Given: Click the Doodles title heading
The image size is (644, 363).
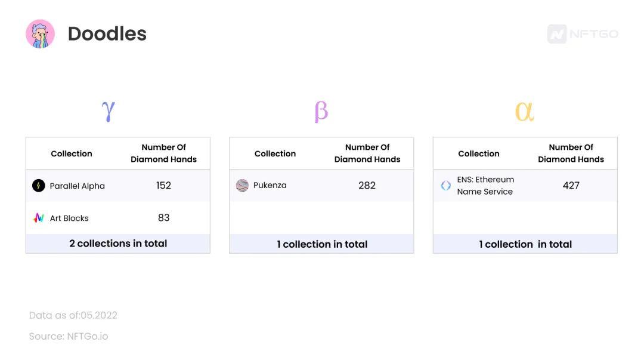Looking at the screenshot, I should coord(107,34).
